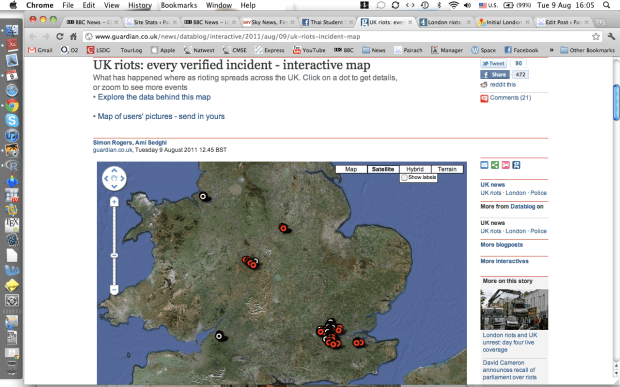Open Finder from the dock

tap(12, 30)
